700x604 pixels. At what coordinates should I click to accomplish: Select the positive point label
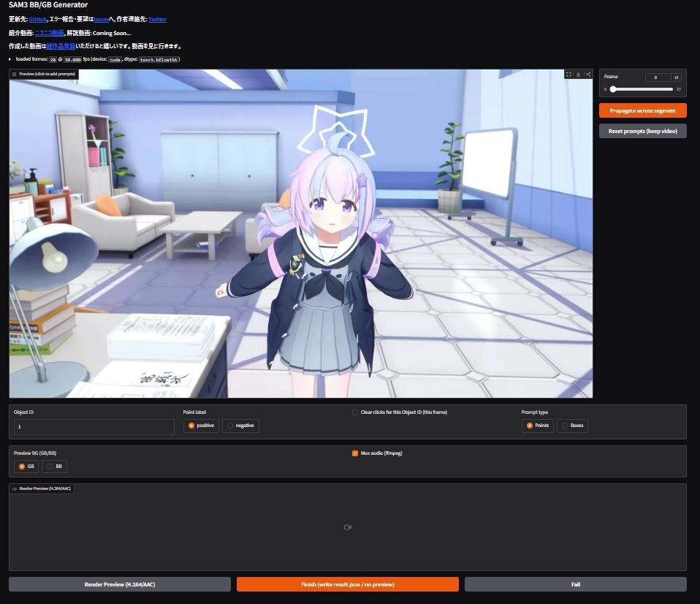click(x=201, y=426)
